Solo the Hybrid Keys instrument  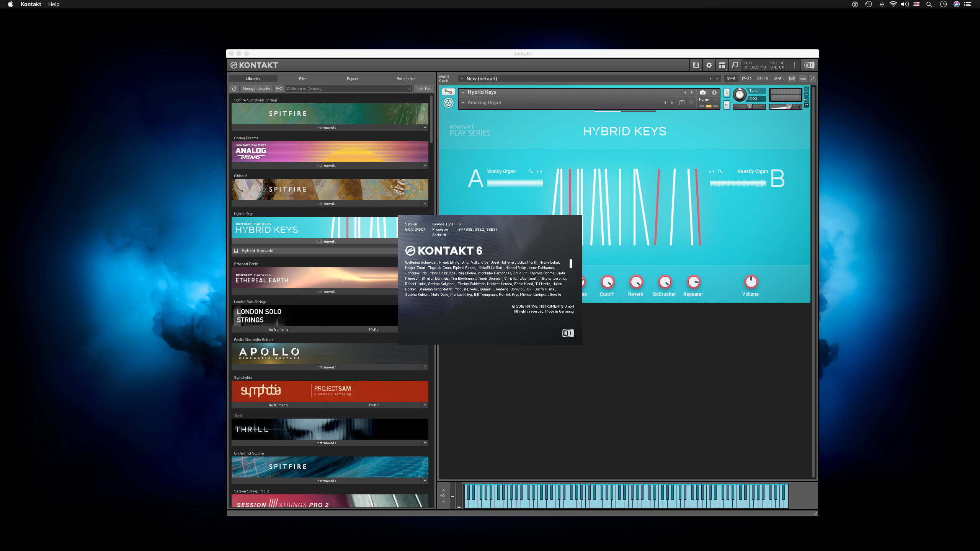[727, 93]
